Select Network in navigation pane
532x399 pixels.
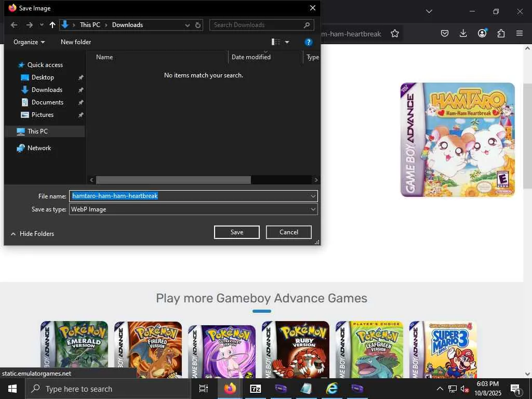tap(39, 148)
